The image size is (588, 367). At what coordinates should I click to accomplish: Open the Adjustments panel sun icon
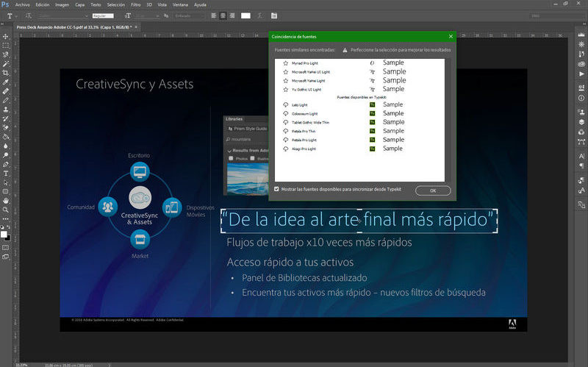click(581, 44)
